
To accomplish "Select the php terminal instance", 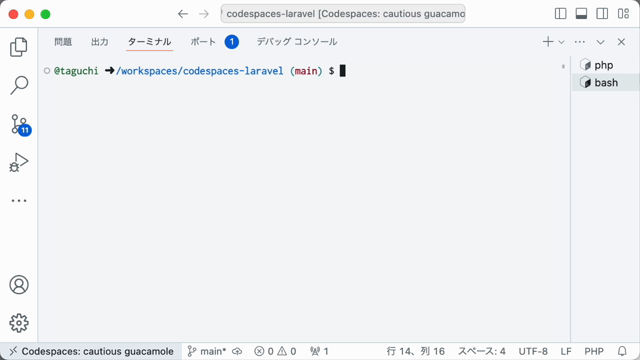I will (x=606, y=65).
